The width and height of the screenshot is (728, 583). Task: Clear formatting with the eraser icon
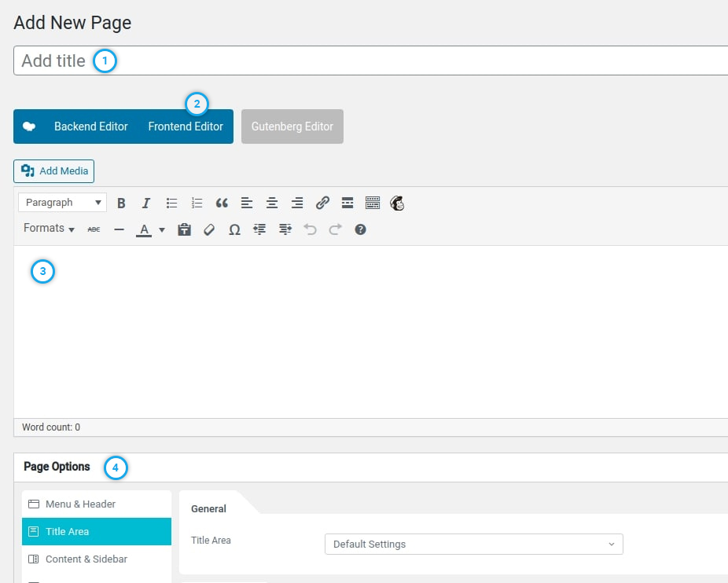point(209,229)
